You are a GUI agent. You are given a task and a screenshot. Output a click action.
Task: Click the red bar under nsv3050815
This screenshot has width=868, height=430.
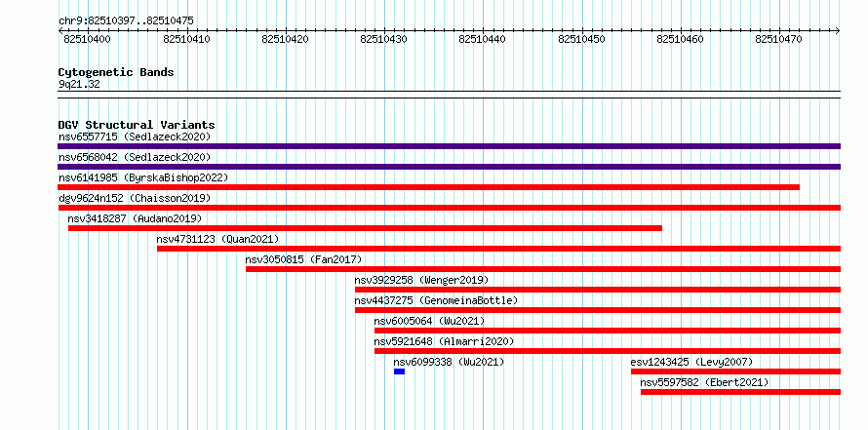(x=543, y=269)
